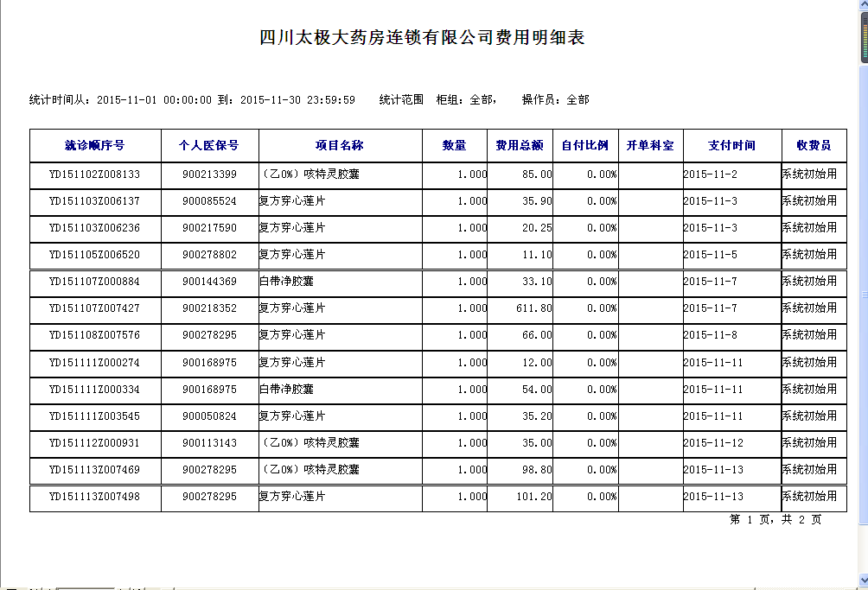Click 系统初始用 cashier in row YD151108Z007576
Image resolution: width=868 pixels, height=590 pixels.
(810, 335)
